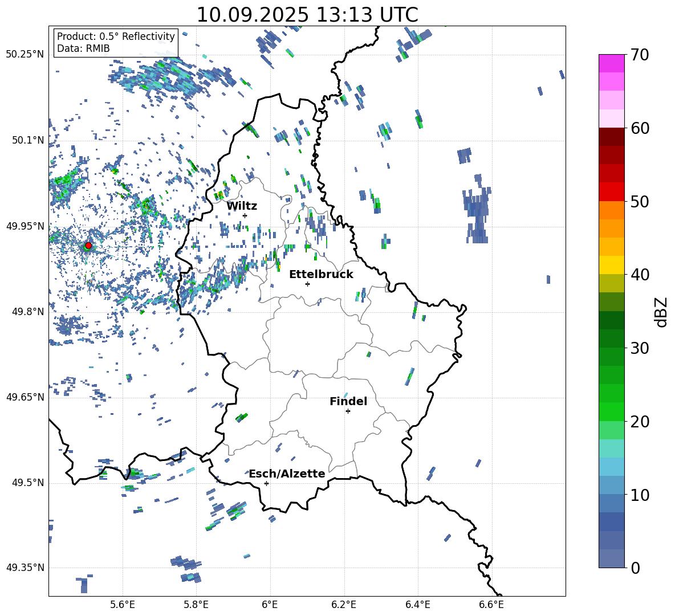Click the Findel city label
The width and height of the screenshot is (675, 616).
pyautogui.click(x=348, y=401)
